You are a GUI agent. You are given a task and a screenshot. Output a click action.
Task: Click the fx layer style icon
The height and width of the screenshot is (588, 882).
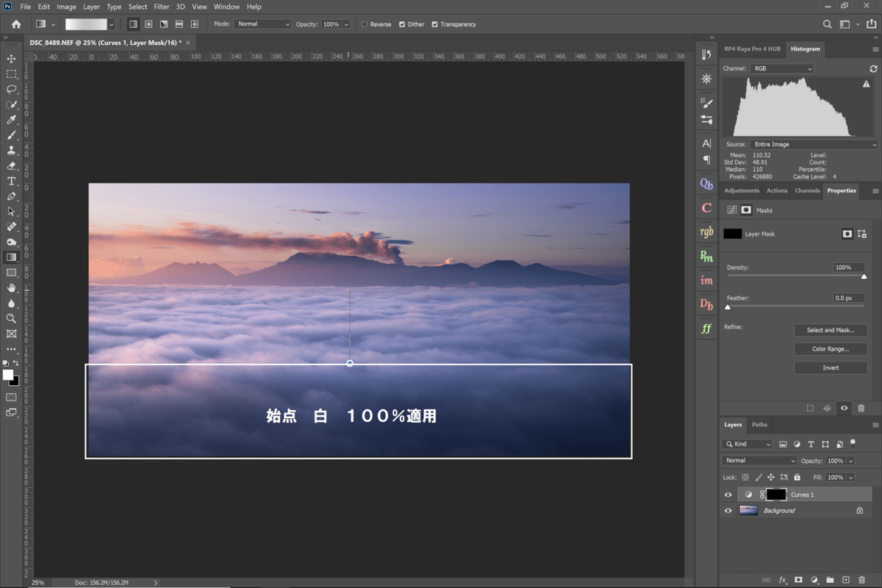(783, 580)
